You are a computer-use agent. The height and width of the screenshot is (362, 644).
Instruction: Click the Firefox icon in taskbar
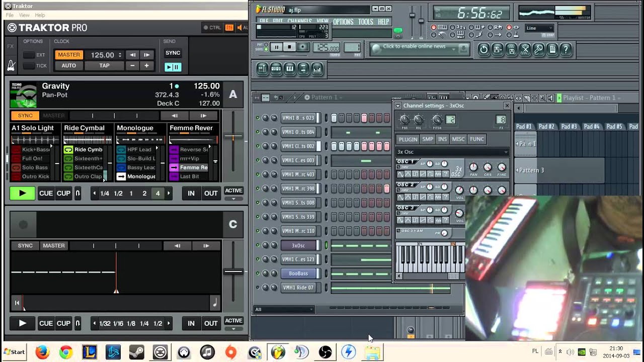(42, 352)
